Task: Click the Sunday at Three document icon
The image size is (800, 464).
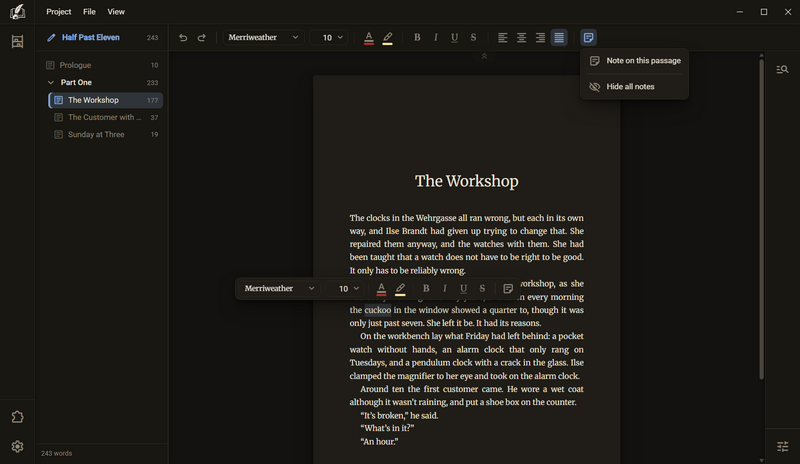Action: tap(59, 135)
